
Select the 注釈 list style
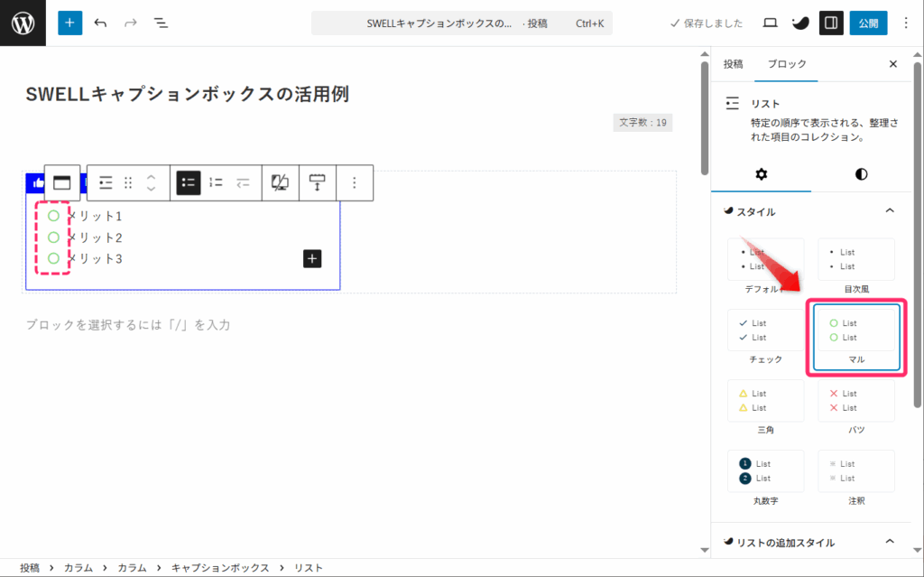pos(856,478)
